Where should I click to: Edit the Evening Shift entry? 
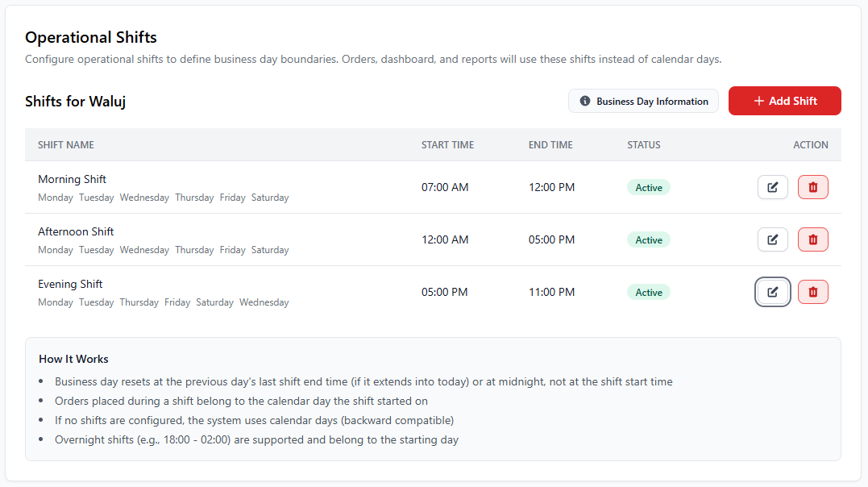[x=772, y=291]
